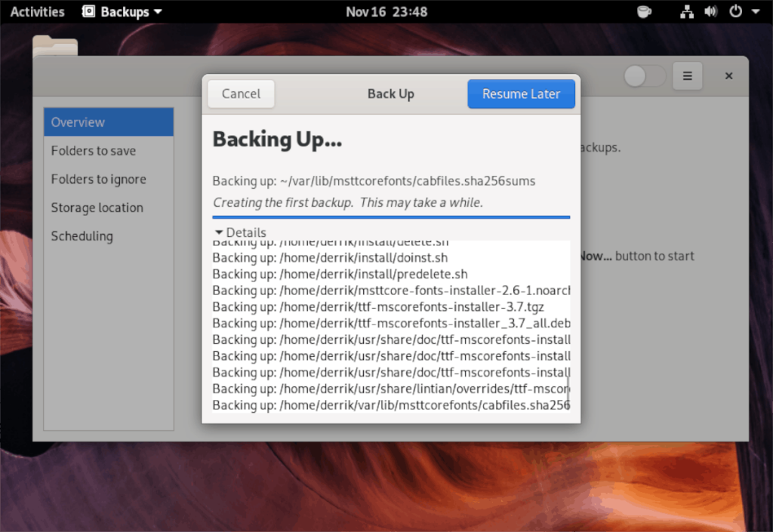Cancel the running backup
Screen dimensions: 773x532
point(240,94)
